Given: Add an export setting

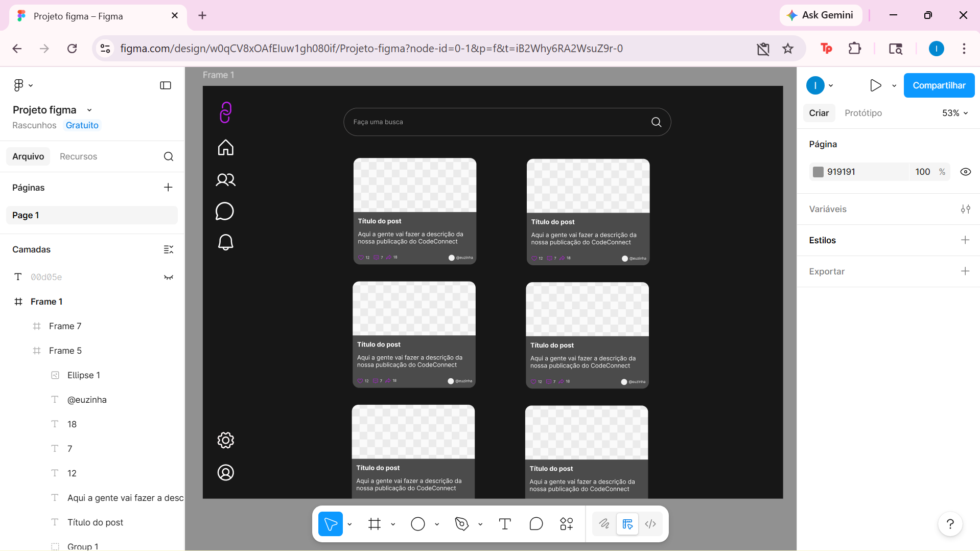Looking at the screenshot, I should pyautogui.click(x=965, y=271).
